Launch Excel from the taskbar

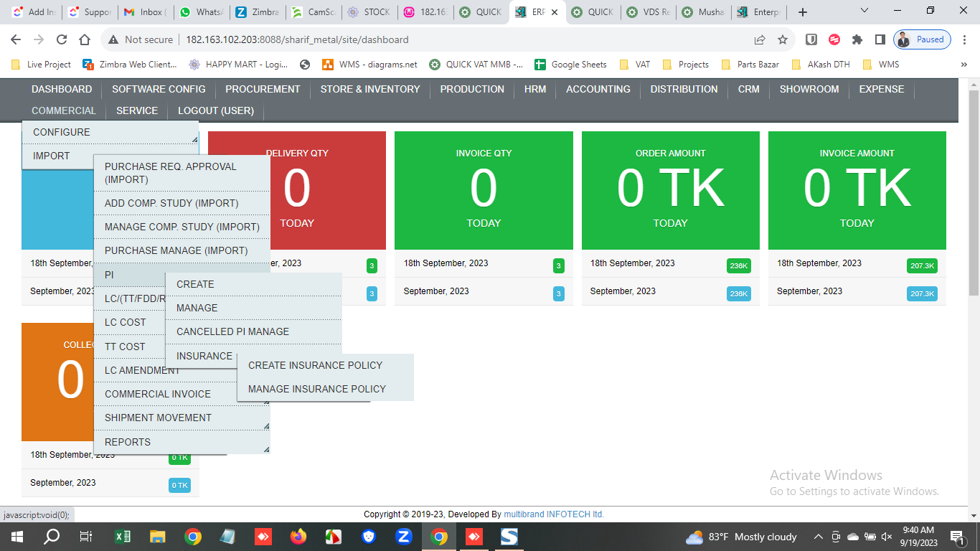tap(123, 537)
